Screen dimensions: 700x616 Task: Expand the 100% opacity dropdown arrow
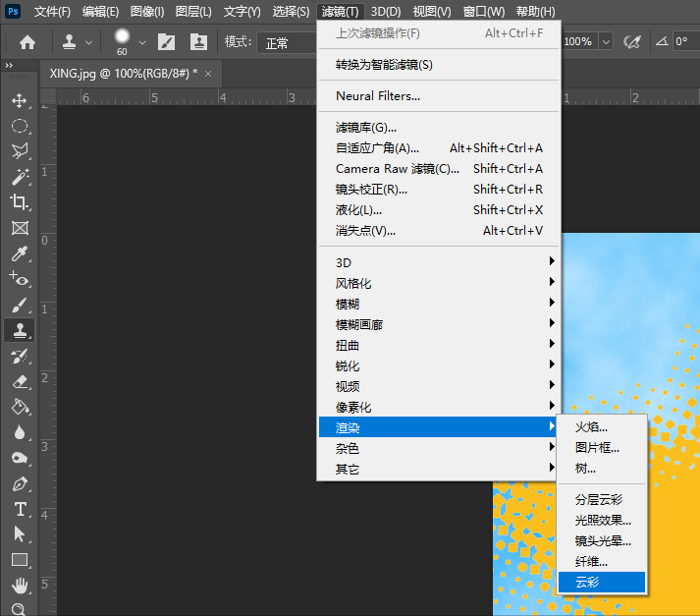tap(605, 42)
